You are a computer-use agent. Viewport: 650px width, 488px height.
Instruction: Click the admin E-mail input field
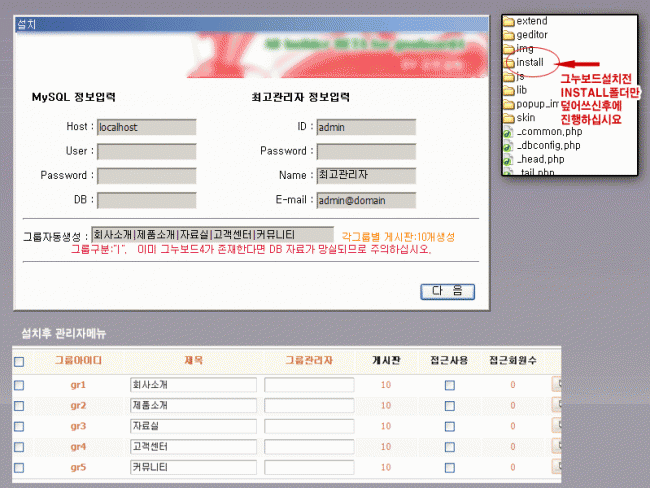point(365,200)
